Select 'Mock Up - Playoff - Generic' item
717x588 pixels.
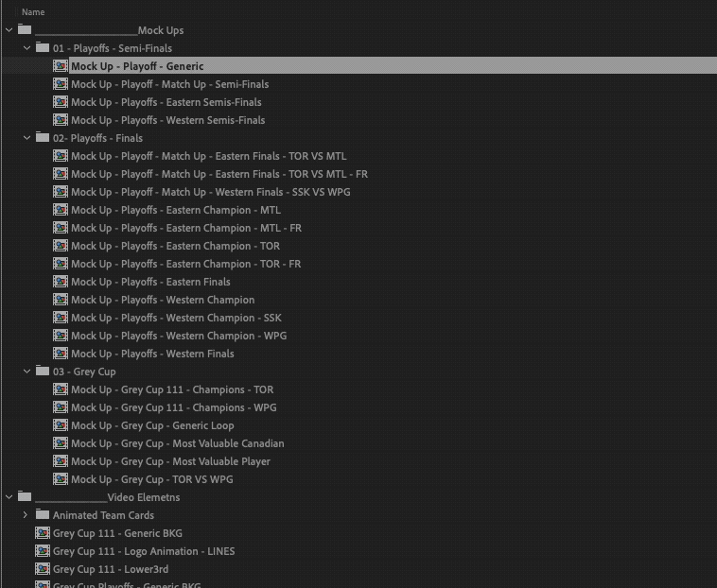(x=137, y=66)
